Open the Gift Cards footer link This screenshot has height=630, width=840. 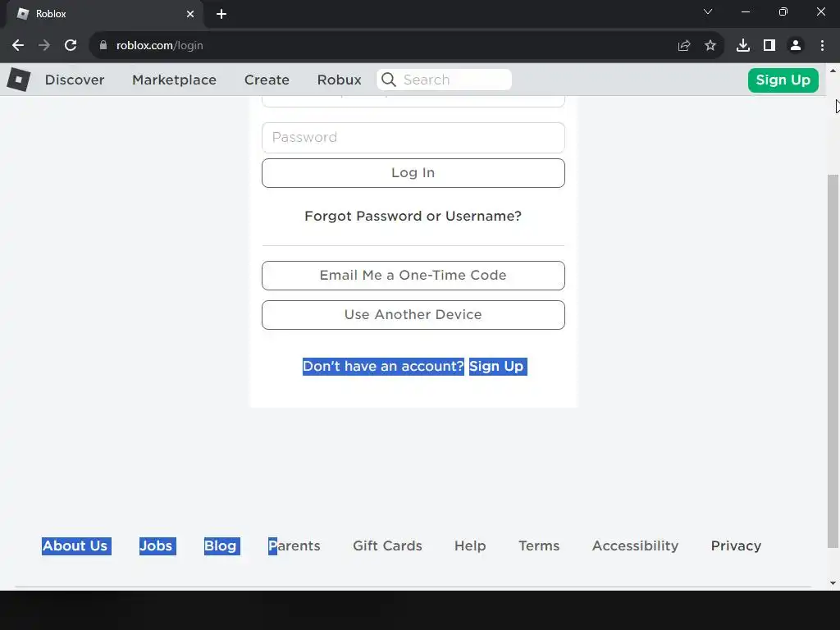pyautogui.click(x=387, y=546)
